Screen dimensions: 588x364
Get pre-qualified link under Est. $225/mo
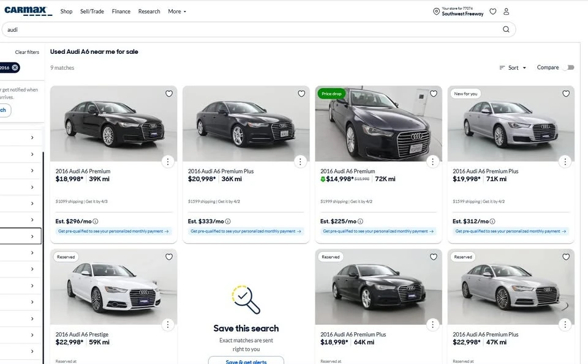pos(379,231)
